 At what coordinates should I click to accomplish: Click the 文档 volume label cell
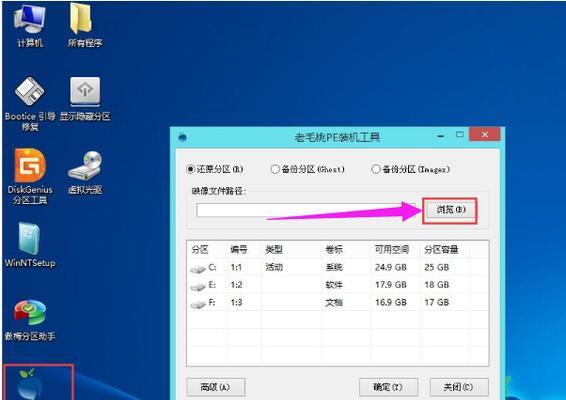pyautogui.click(x=334, y=302)
